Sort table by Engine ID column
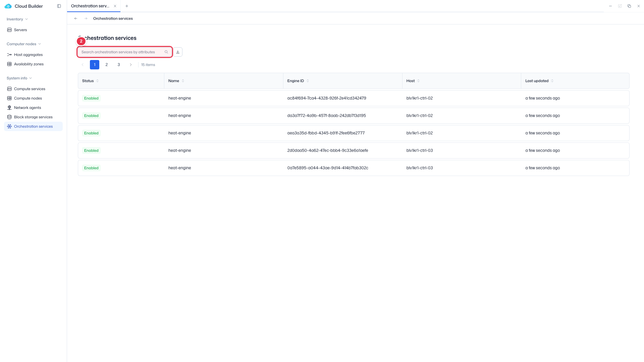Viewport: 644px width, 362px height. tap(308, 81)
